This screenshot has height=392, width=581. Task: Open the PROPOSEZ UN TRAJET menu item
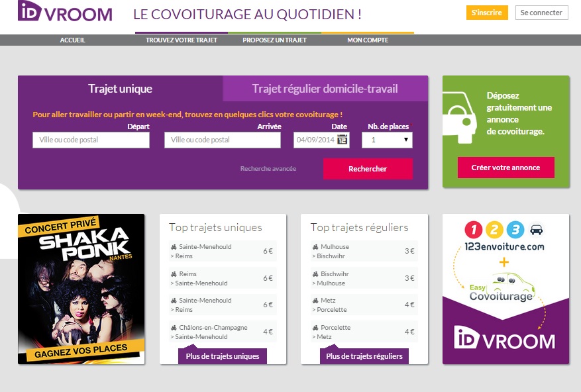274,40
